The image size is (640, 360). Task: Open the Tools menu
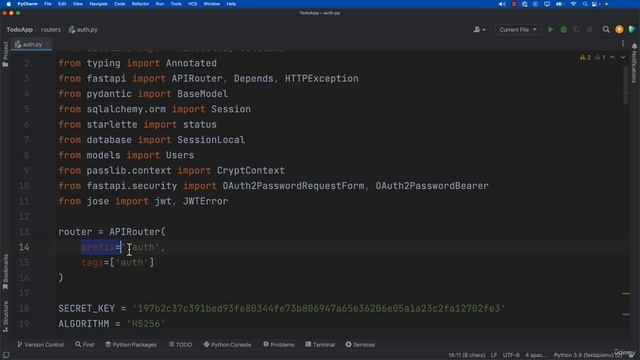click(x=176, y=4)
